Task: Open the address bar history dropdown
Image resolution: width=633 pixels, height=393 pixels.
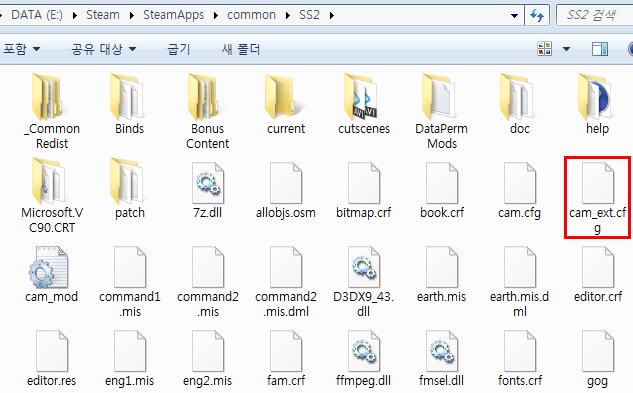Action: (x=514, y=16)
